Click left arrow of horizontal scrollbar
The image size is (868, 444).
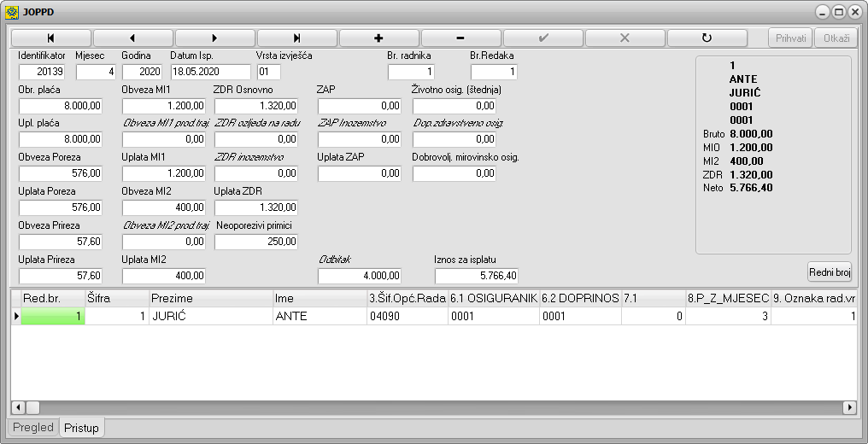point(18,408)
